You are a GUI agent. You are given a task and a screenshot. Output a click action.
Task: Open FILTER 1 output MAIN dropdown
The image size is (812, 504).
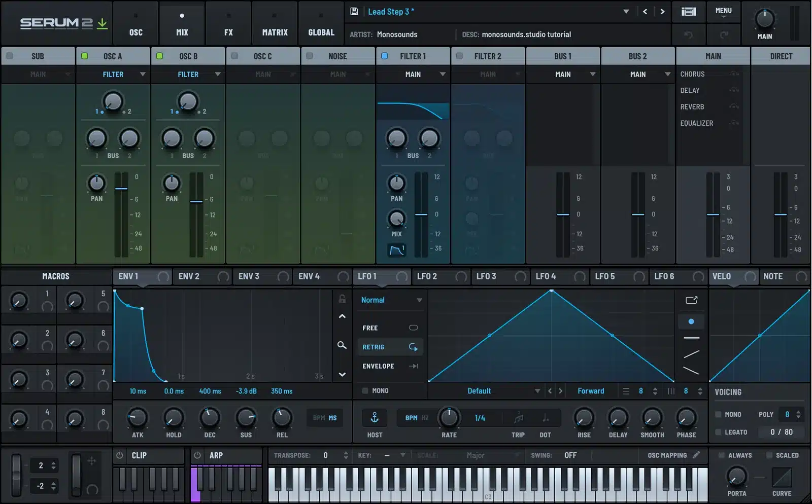(x=413, y=75)
